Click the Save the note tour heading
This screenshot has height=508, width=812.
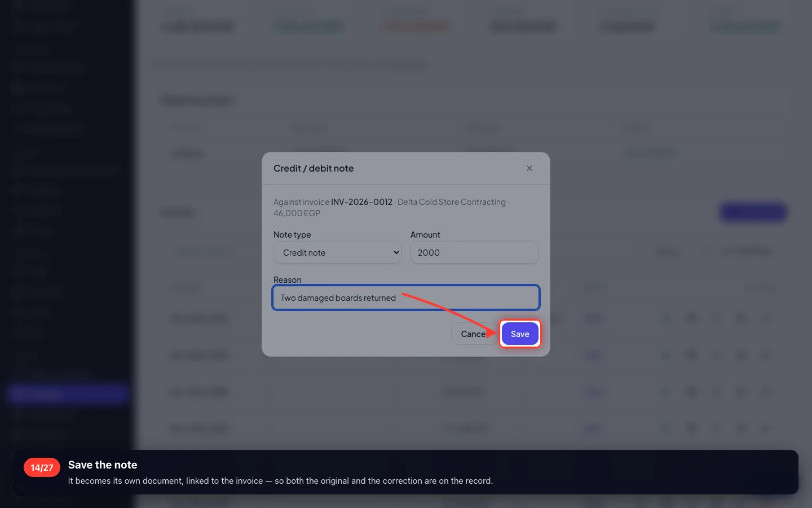pos(103,465)
